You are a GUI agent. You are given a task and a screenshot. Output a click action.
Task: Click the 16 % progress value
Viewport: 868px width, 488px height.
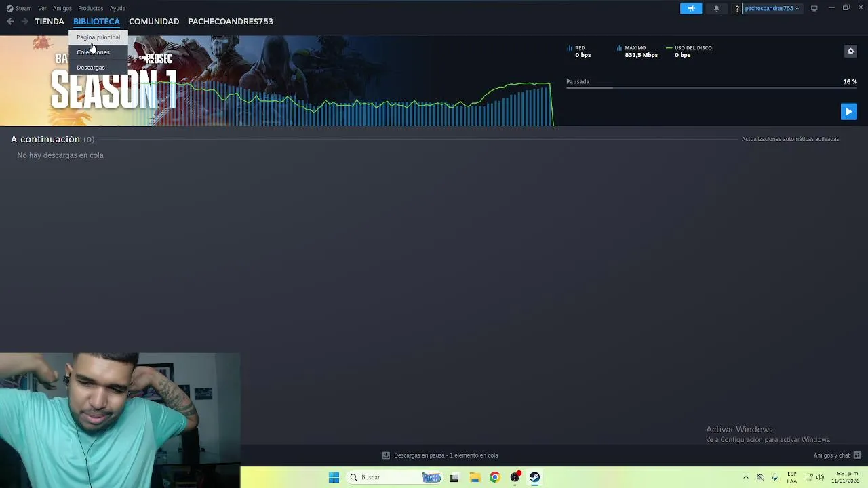[850, 81]
